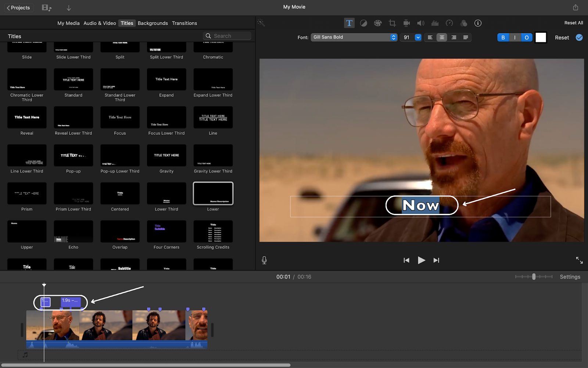Open the volume speaker icon
Viewport: 588px width, 368px height.
[421, 23]
